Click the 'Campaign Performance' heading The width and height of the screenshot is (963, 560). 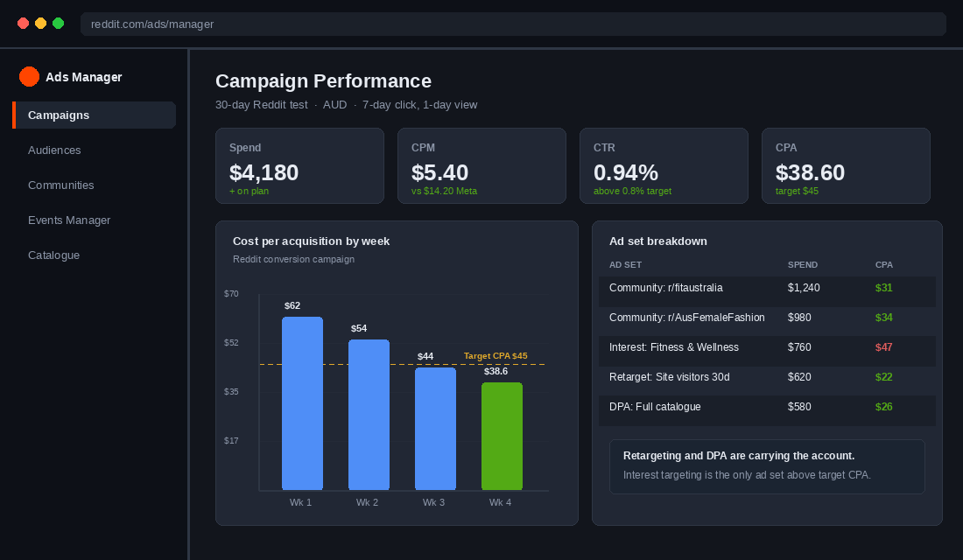tap(323, 81)
